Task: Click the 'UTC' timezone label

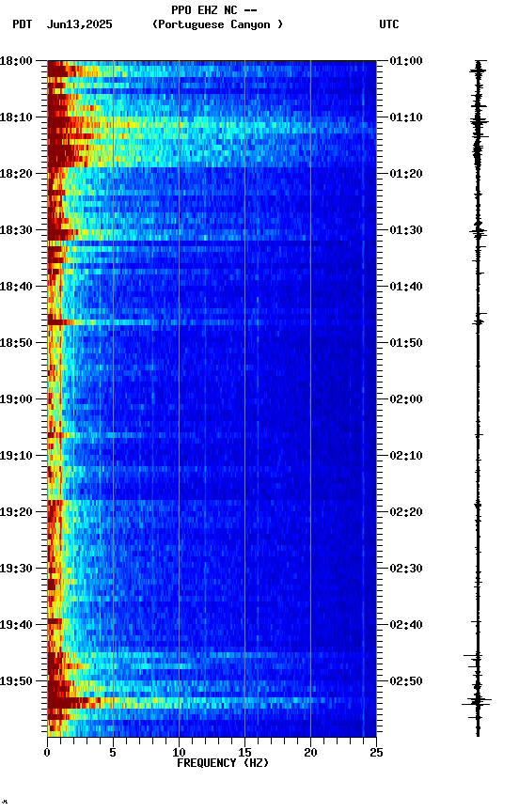Action: (389, 24)
